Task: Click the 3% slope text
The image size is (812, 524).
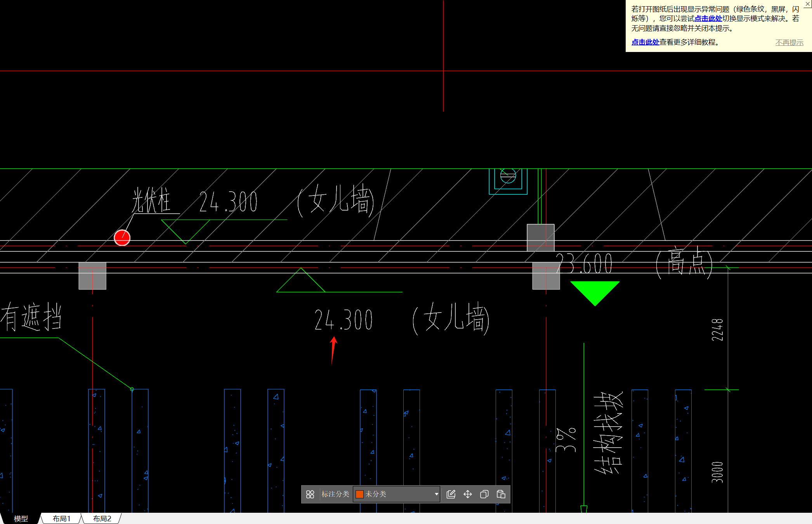Action: [566, 440]
